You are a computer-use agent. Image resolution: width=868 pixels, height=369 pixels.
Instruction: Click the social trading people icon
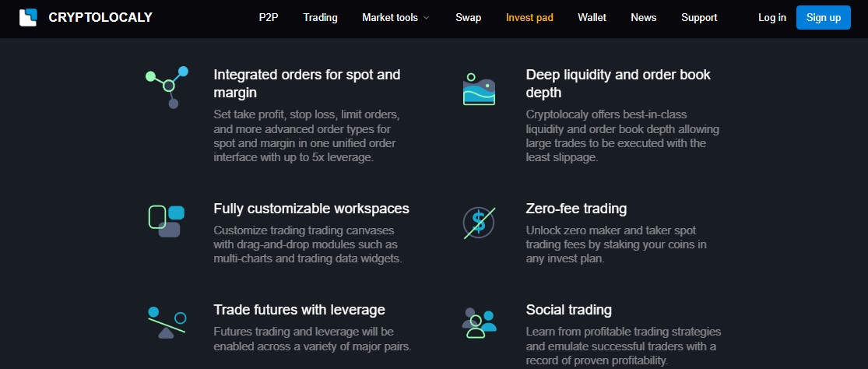(x=479, y=322)
